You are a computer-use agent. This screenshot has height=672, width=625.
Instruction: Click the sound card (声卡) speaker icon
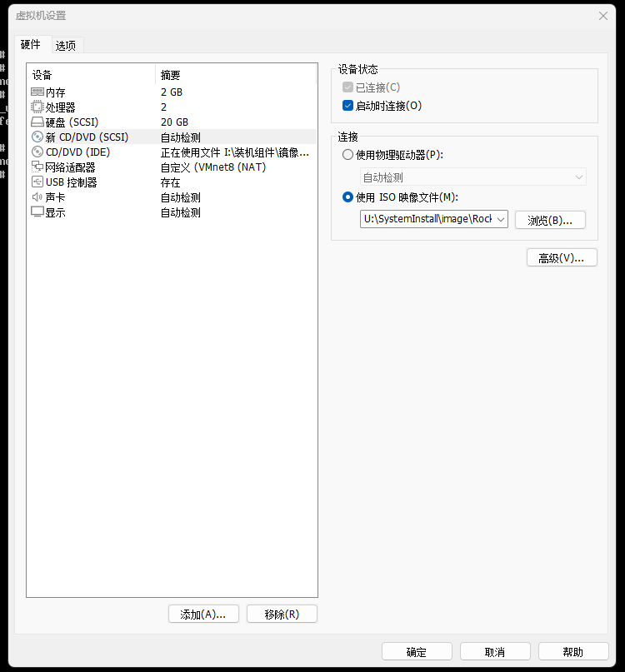pyautogui.click(x=37, y=197)
